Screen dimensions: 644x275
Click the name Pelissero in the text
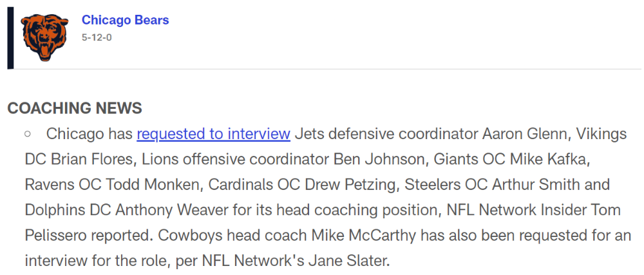coord(55,236)
